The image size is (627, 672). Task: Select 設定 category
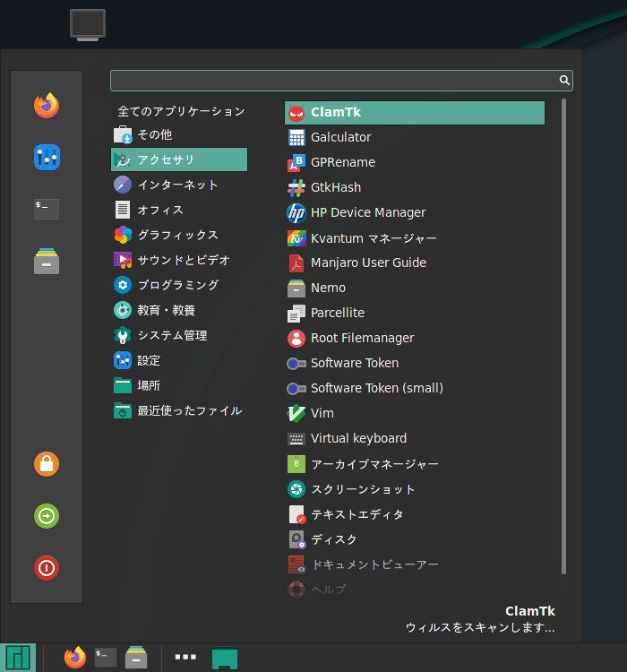point(179,360)
